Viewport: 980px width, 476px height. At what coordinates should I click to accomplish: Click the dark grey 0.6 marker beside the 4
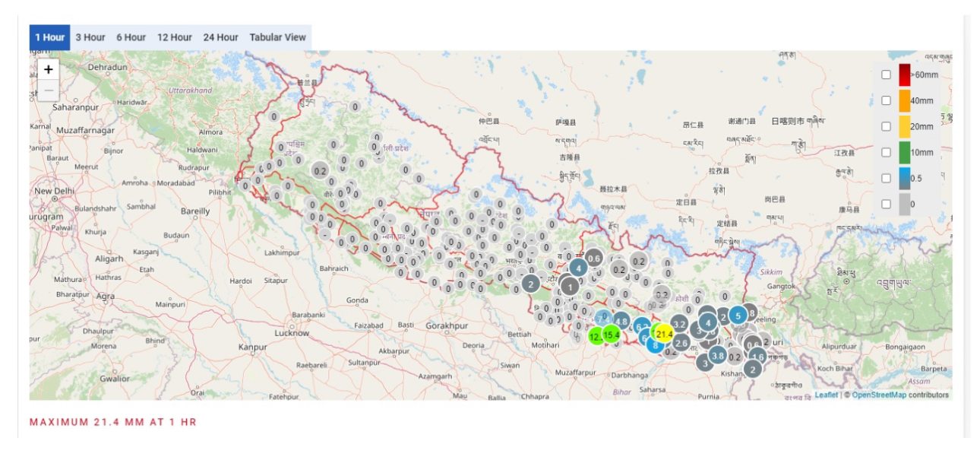[594, 258]
